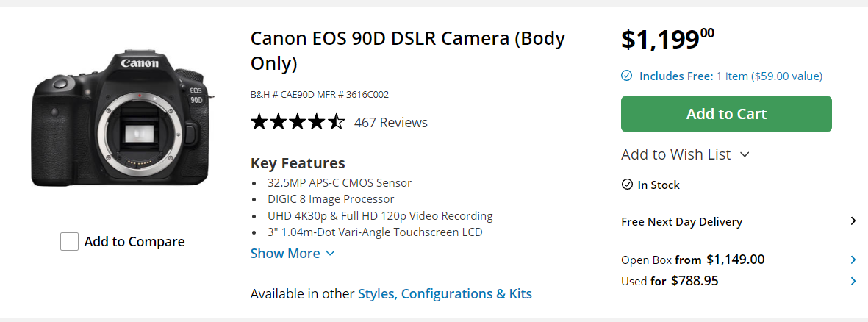Click the Show More chevron arrow
Screen dimensions: 868x322
330,254
